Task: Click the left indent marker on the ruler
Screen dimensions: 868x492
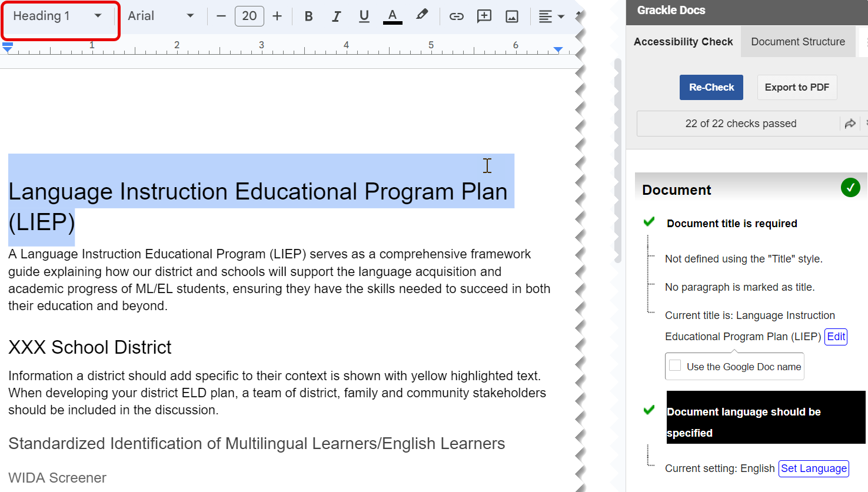Action: click(8, 48)
